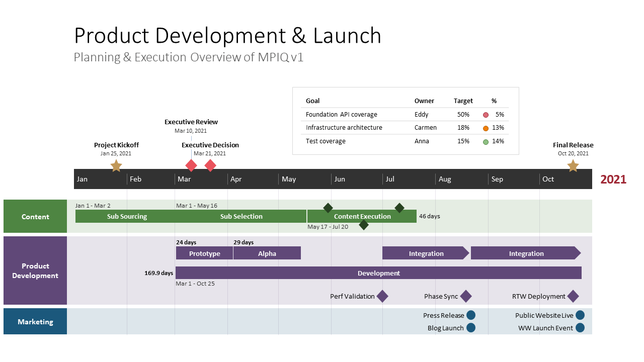Viewport: 644px width, 362px height.
Task: Click the Content Execution end diamond
Action: point(400,208)
